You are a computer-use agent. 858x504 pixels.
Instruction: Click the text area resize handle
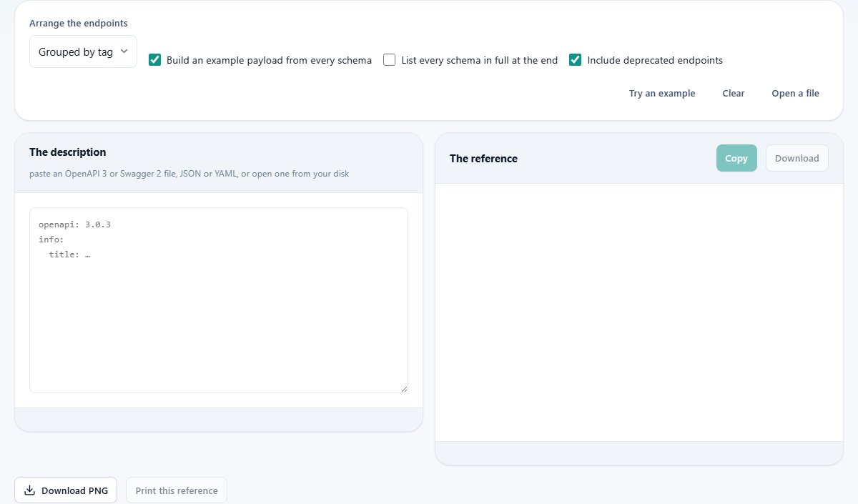(x=404, y=389)
